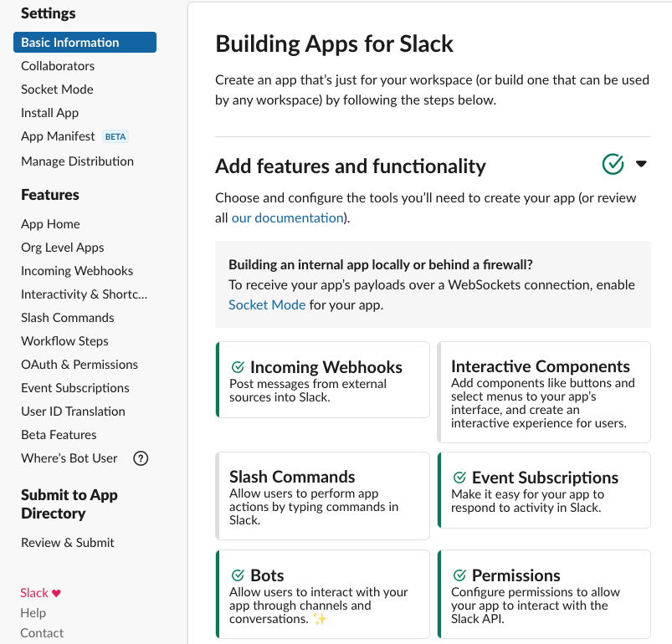672x644 pixels.
Task: Open the Contact footer link
Action: pos(42,633)
